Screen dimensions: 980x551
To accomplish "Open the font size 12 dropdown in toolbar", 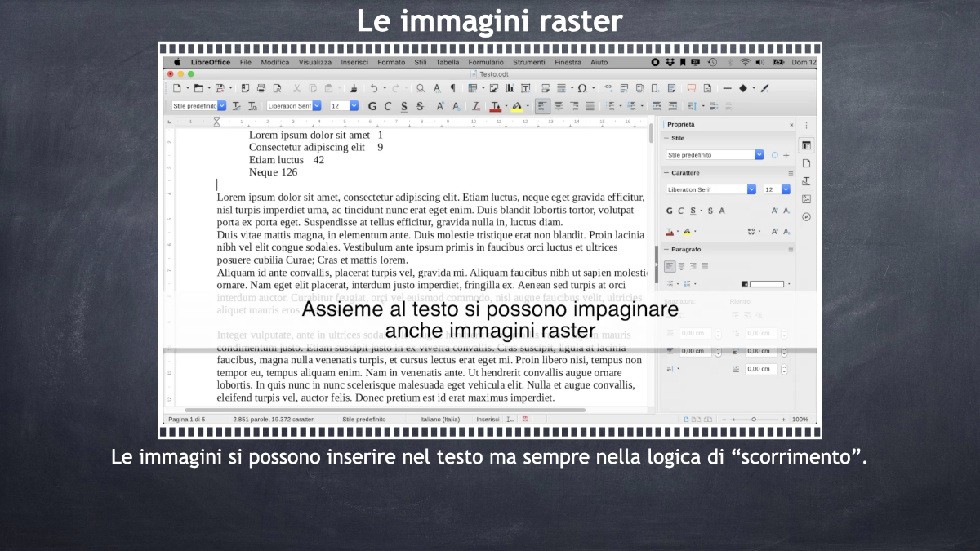I will [354, 106].
